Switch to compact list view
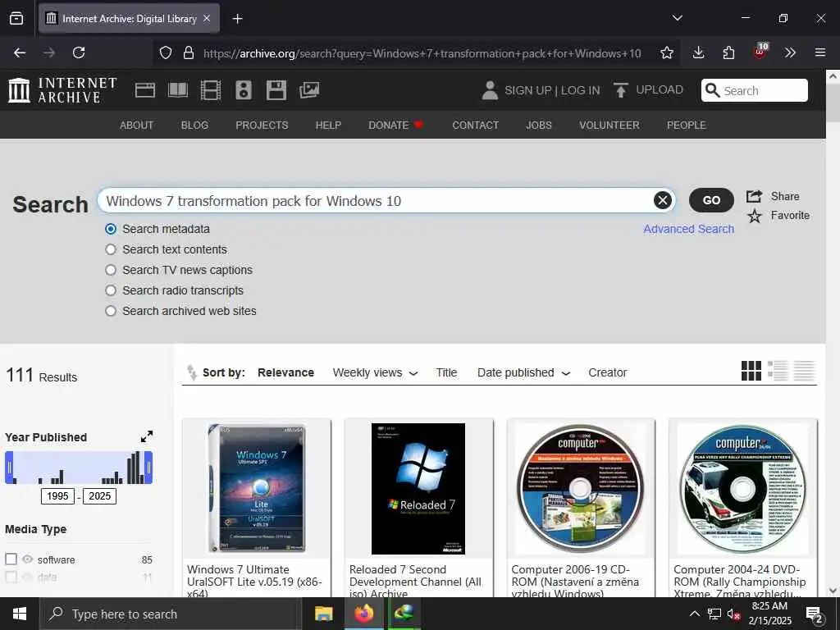Screen dimensions: 840x630 click(804, 371)
